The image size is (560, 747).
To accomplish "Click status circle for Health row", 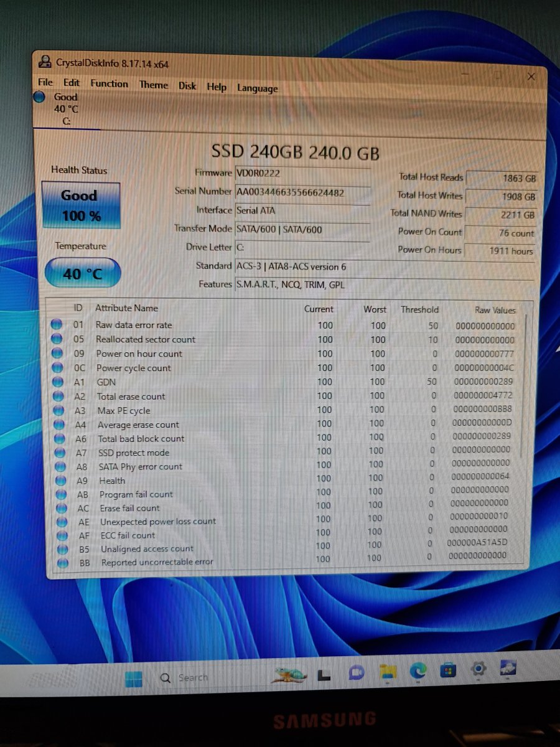I will (x=61, y=481).
